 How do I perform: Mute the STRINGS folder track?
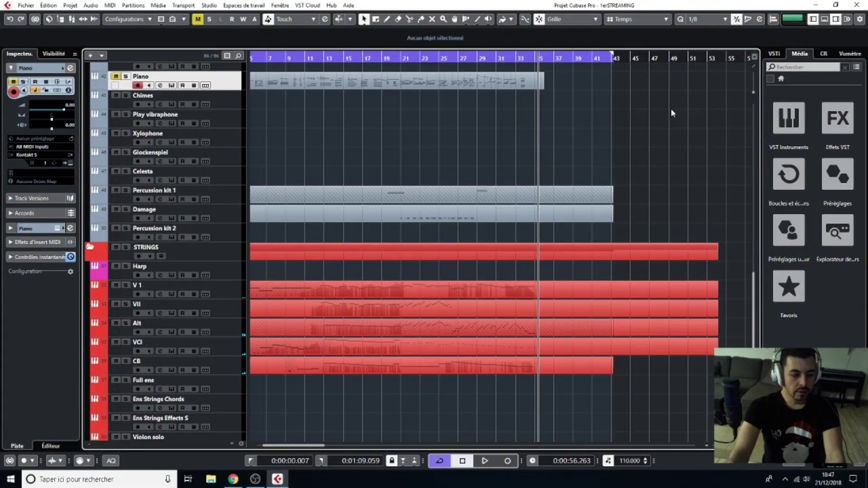point(115,247)
